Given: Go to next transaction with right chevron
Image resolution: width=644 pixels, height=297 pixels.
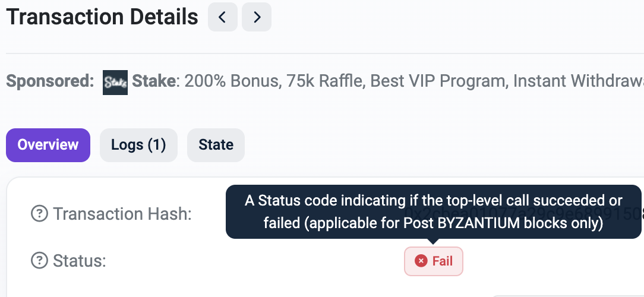Looking at the screenshot, I should click(x=257, y=17).
